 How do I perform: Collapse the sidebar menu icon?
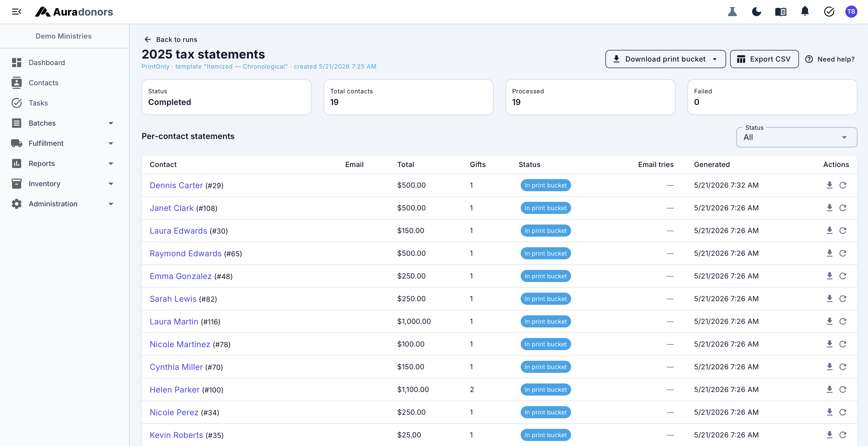[x=17, y=12]
